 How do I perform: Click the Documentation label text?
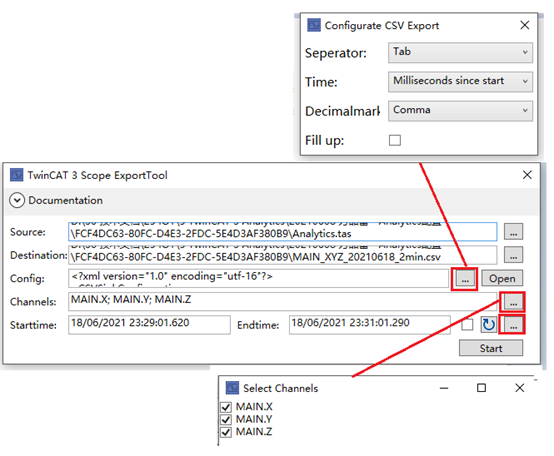coord(65,200)
